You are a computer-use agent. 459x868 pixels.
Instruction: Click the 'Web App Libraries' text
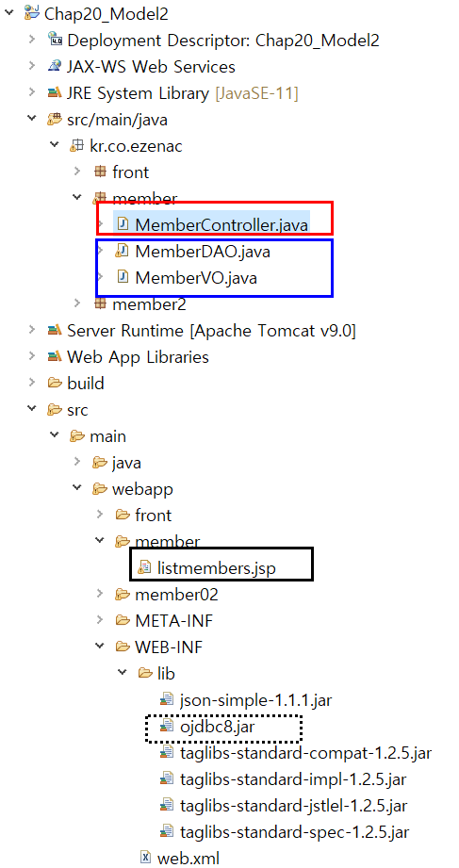(x=138, y=356)
